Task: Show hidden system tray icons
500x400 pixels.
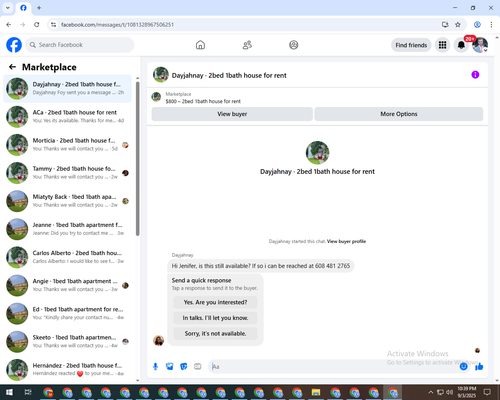Action: tap(431, 392)
